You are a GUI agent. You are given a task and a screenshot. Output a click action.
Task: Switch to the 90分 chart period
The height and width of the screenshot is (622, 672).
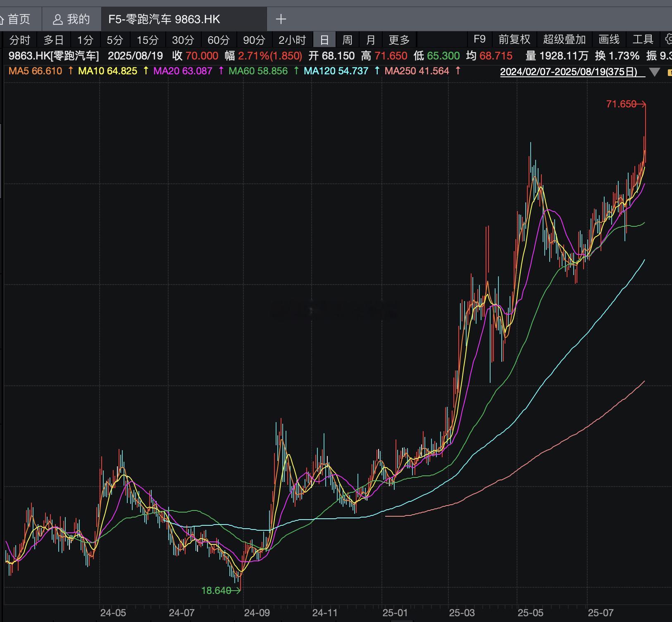(x=254, y=40)
